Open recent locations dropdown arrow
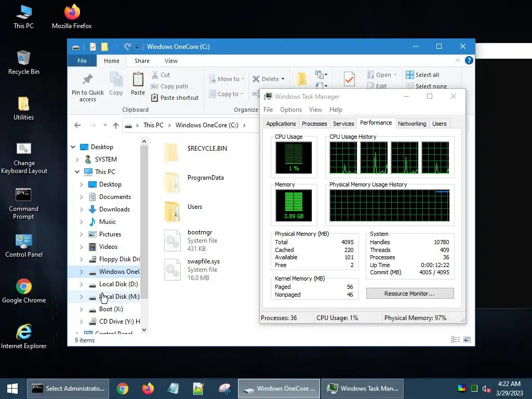 pyautogui.click(x=105, y=125)
